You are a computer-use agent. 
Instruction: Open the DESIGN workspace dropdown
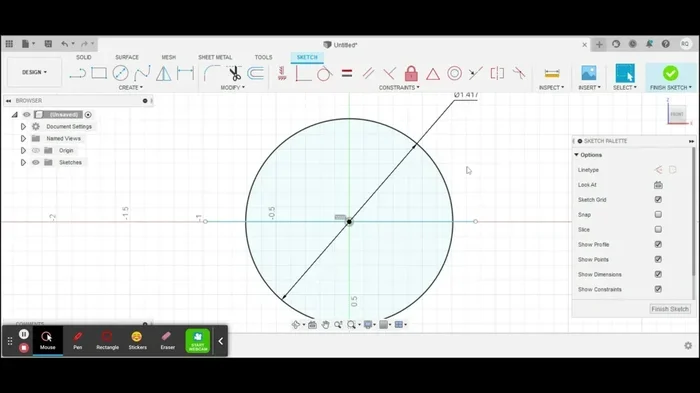pyautogui.click(x=34, y=72)
